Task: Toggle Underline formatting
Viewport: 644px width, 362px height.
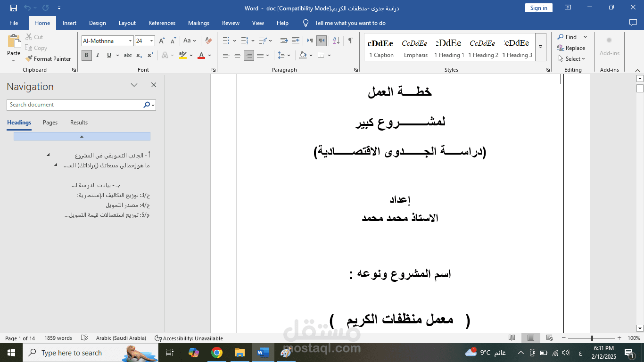Action: [109, 55]
